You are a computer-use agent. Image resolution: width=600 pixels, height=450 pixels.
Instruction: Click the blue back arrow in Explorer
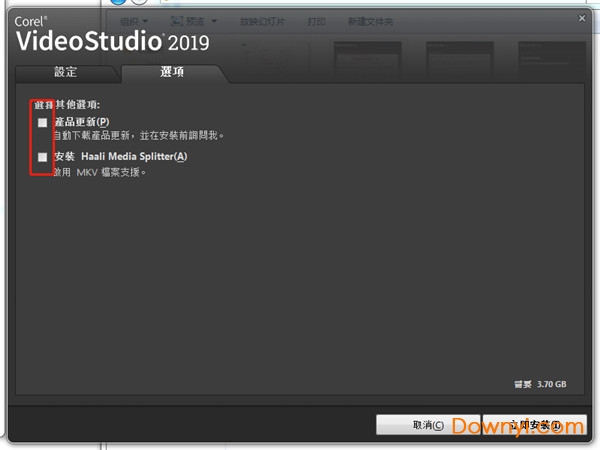coord(118,3)
